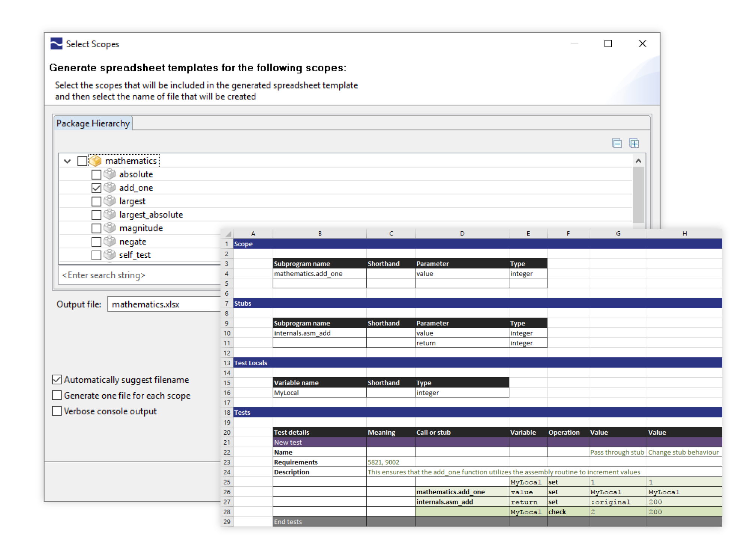Select spreadsheet column H header
Image resolution: width=756 pixels, height=549 pixels.
click(x=684, y=233)
